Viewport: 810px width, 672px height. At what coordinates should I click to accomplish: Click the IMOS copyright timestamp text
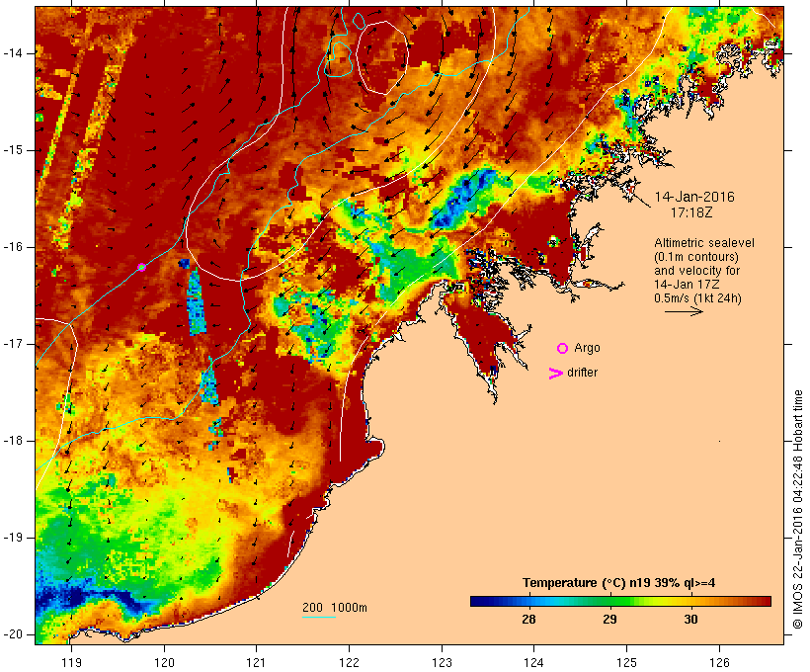pyautogui.click(x=798, y=509)
